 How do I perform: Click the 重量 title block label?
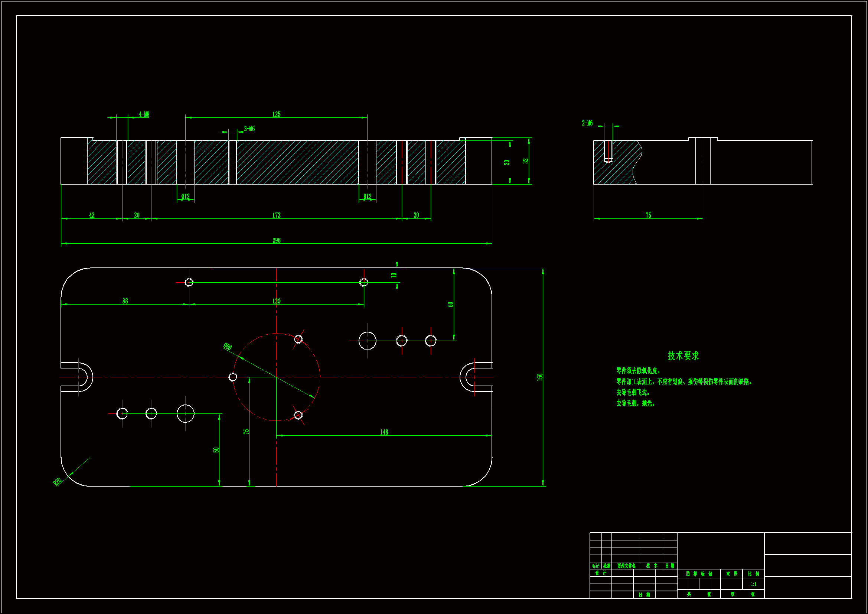coord(731,574)
